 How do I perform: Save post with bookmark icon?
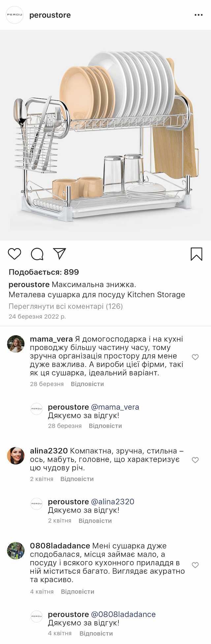point(196,254)
